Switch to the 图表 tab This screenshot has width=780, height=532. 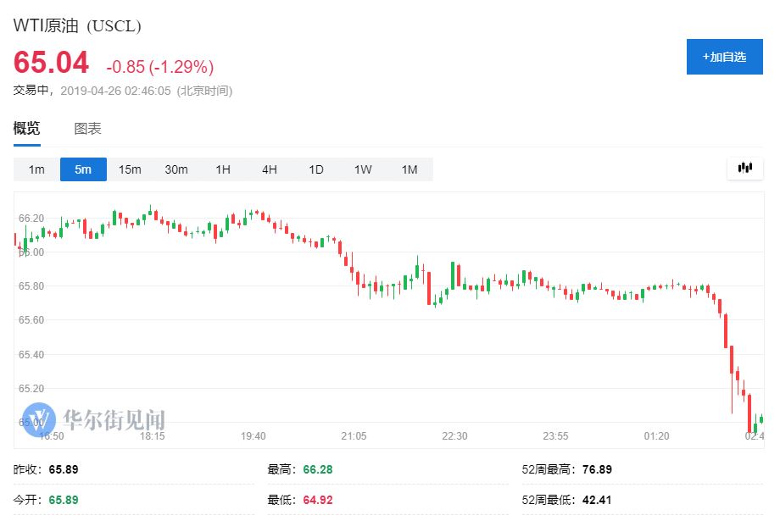pyautogui.click(x=87, y=129)
